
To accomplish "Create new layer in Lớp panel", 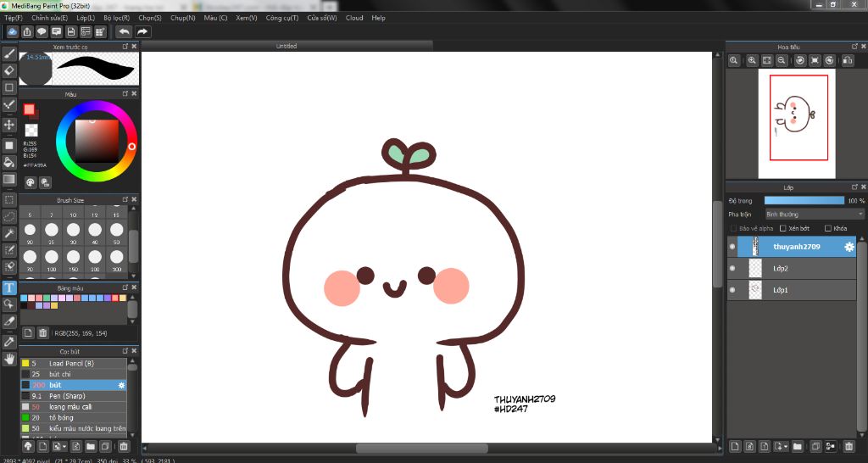I will (734, 446).
